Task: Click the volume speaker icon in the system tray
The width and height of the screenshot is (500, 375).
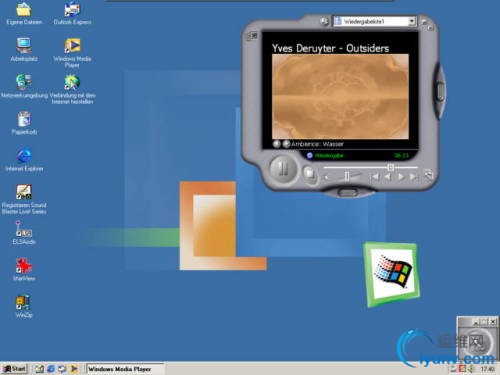Action: click(x=470, y=369)
